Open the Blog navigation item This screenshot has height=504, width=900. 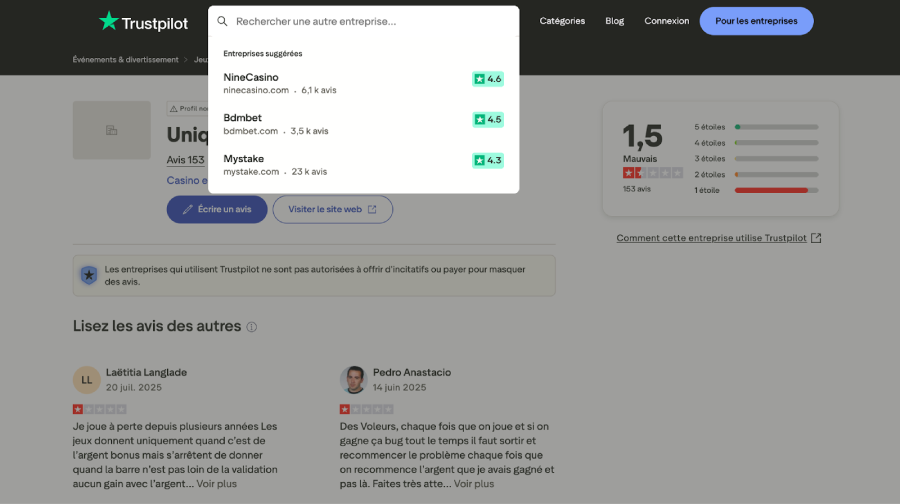coord(614,21)
